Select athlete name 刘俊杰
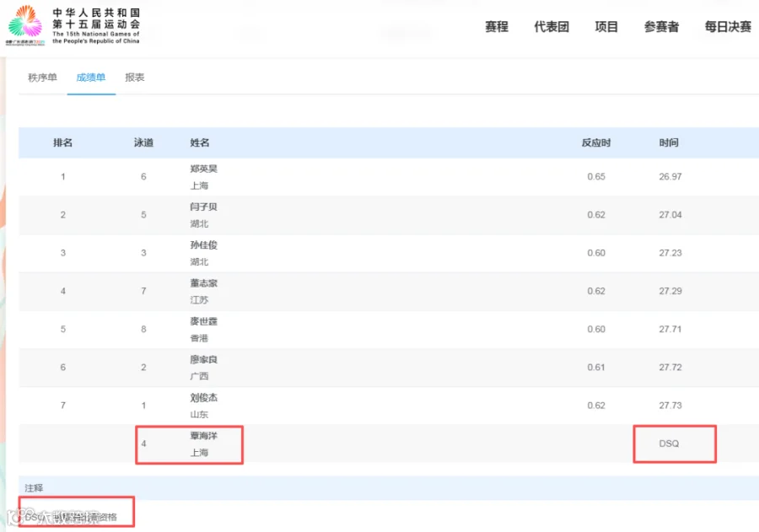This screenshot has width=759, height=532. click(x=204, y=398)
